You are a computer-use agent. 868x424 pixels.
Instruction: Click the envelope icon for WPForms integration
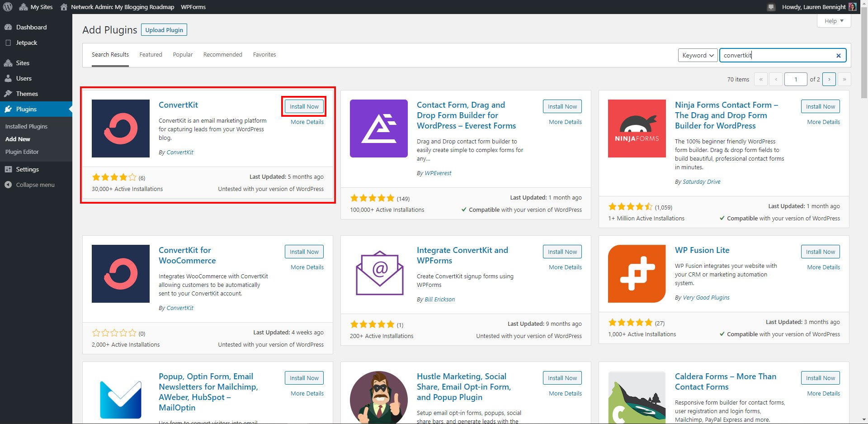[x=380, y=273]
